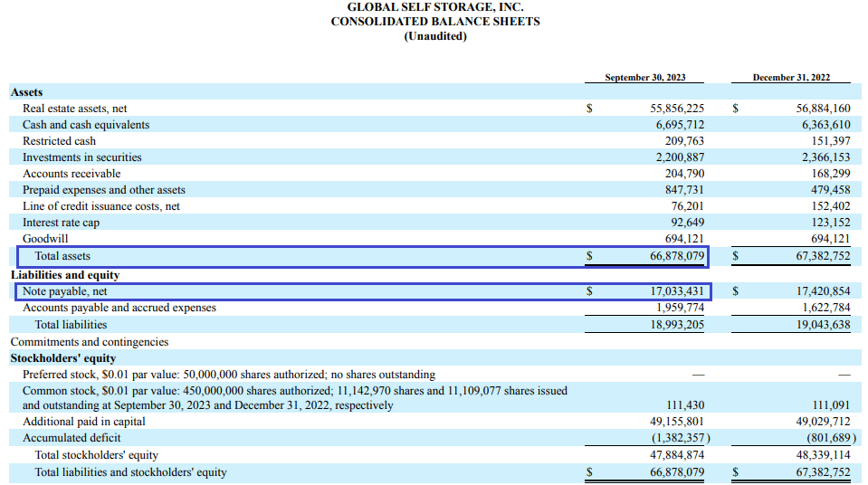868x485 pixels.
Task: Select the Goodwill row label
Action: point(45,239)
